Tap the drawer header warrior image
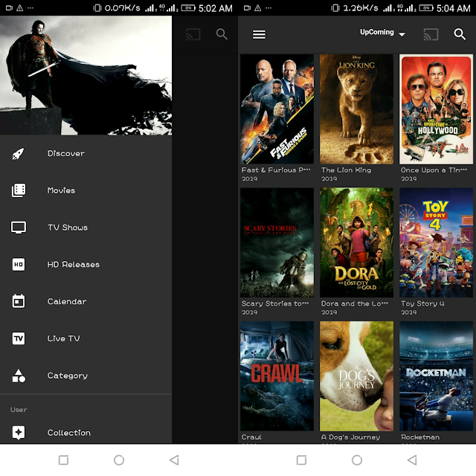Screen dimensions: 476x476 point(86,75)
